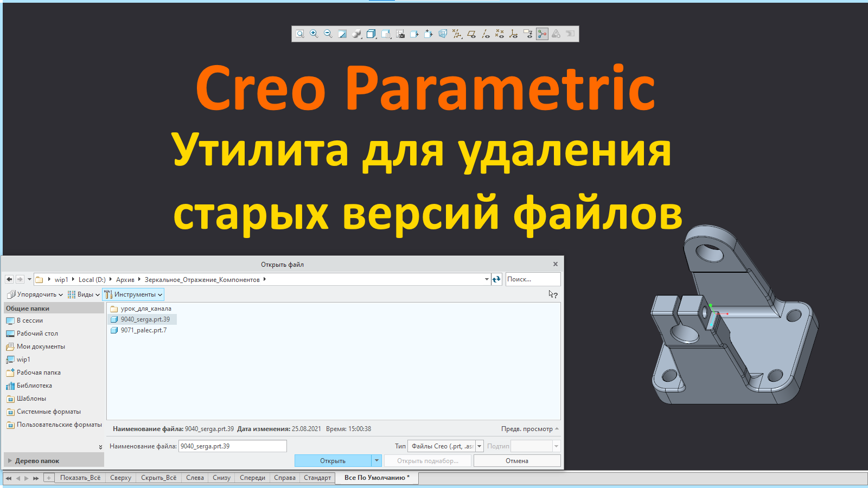
Task: Select the Стандарт tab
Action: [317, 478]
